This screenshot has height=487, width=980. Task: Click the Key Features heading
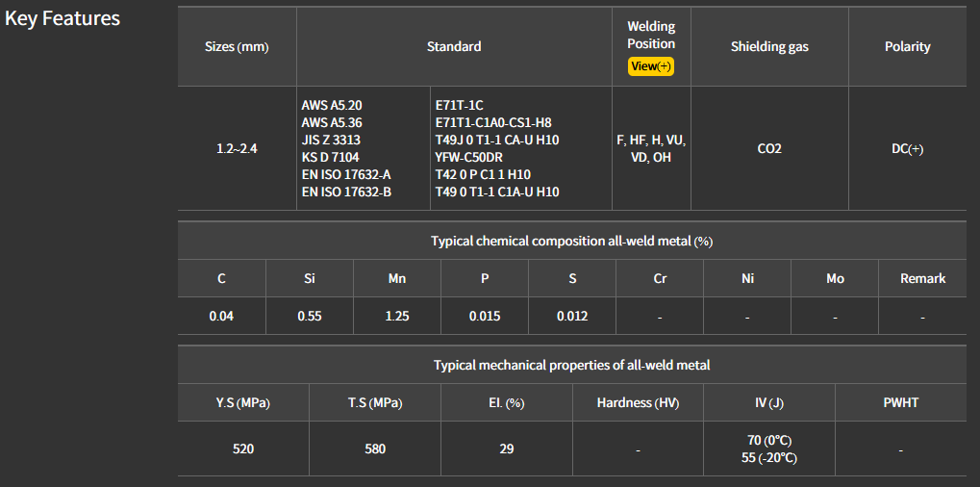63,18
